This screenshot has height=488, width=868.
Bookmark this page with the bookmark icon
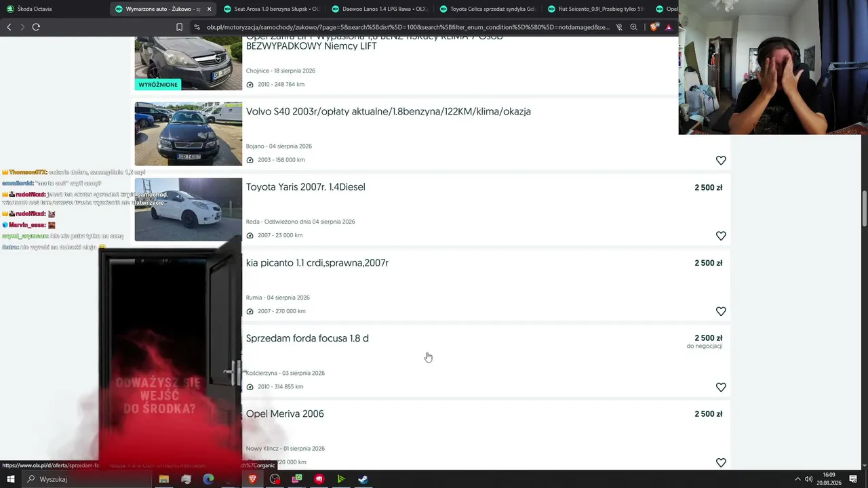pos(179,27)
